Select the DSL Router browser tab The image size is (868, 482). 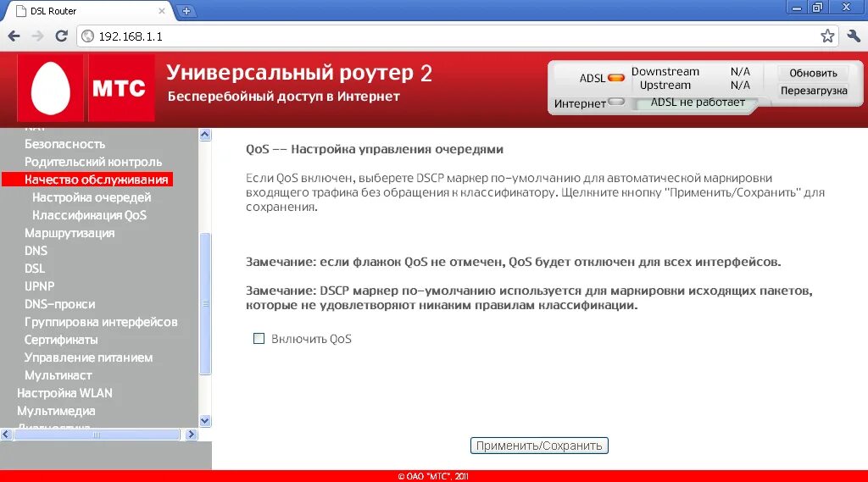click(88, 10)
